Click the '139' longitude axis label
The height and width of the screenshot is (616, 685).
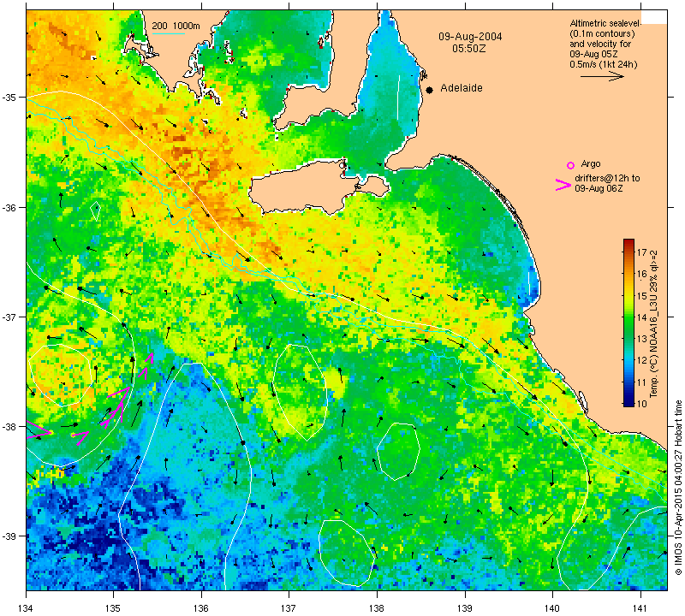465,607
